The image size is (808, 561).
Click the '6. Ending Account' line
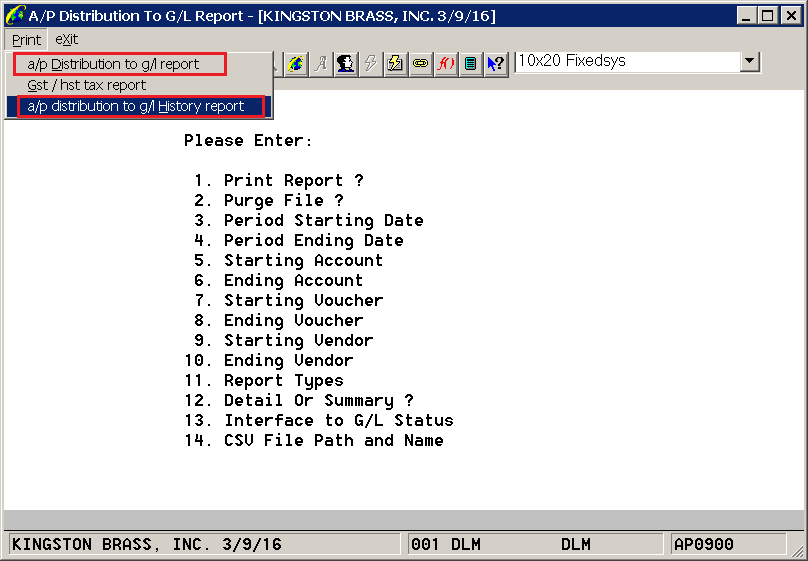tap(278, 281)
